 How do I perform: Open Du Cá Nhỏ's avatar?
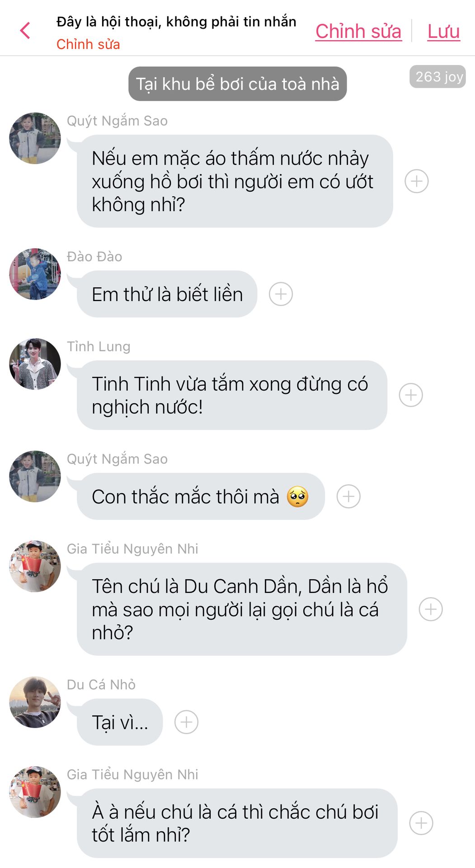(35, 702)
